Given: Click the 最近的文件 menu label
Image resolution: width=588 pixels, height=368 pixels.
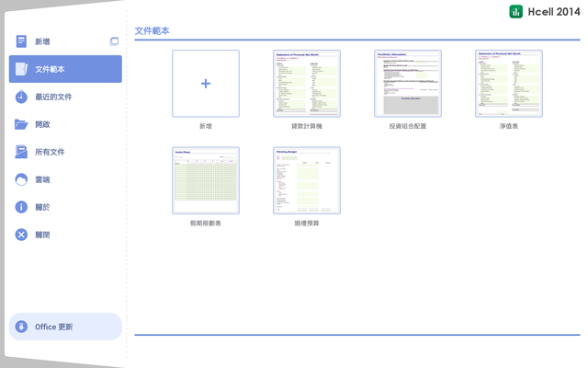Looking at the screenshot, I should pos(53,97).
